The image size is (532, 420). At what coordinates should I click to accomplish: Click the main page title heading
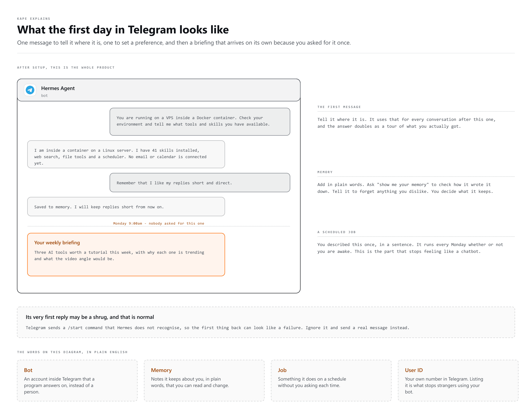click(123, 30)
